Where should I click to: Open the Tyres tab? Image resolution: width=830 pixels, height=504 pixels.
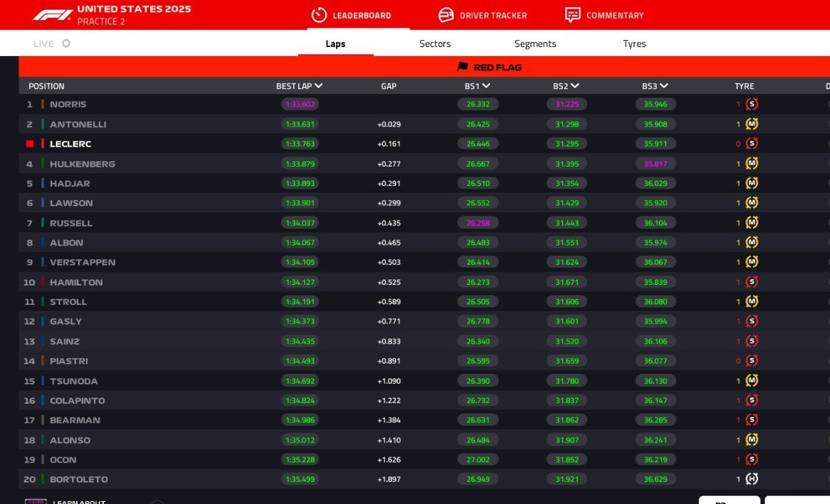pyautogui.click(x=634, y=44)
